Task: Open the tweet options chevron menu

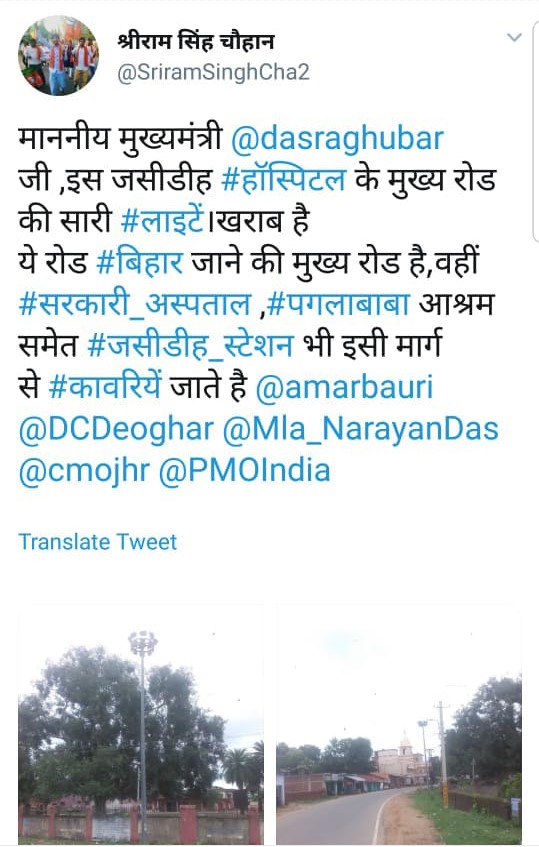Action: pos(514,37)
